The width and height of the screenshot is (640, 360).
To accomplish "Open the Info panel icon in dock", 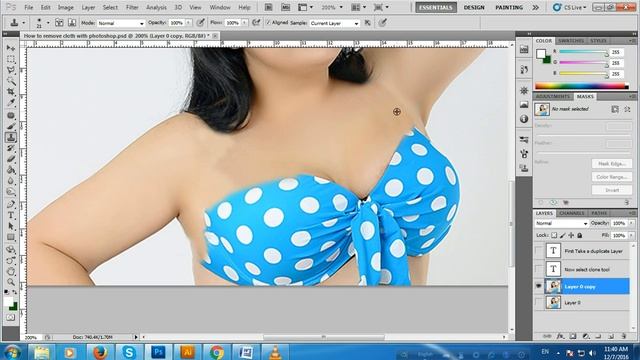I will tap(524, 119).
